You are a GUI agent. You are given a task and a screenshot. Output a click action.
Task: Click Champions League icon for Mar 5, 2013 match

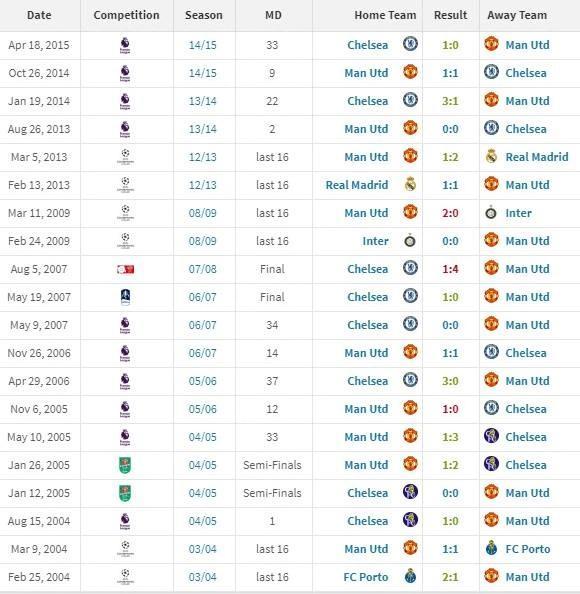(125, 157)
